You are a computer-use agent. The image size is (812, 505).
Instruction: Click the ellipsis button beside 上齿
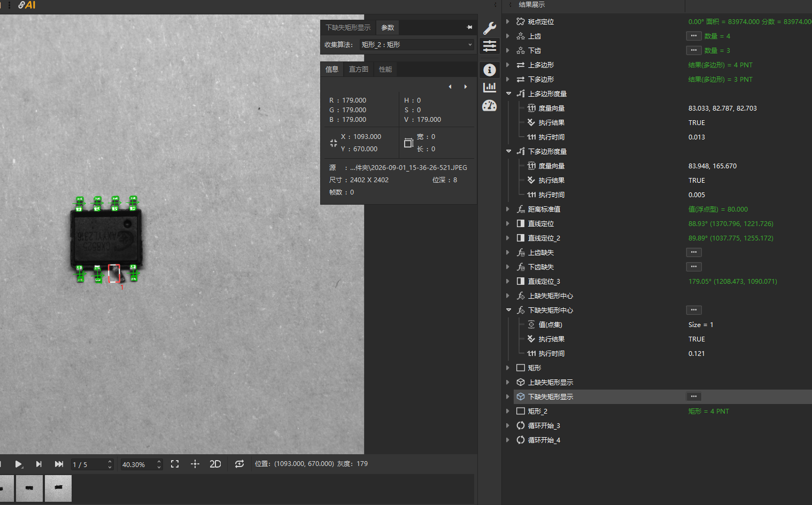pos(694,36)
